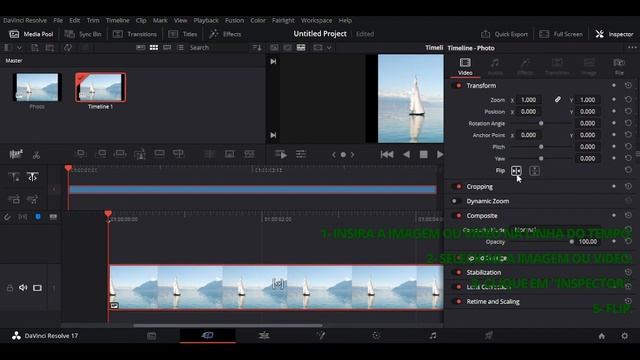Click the Opacity 100.00 field

(588, 242)
